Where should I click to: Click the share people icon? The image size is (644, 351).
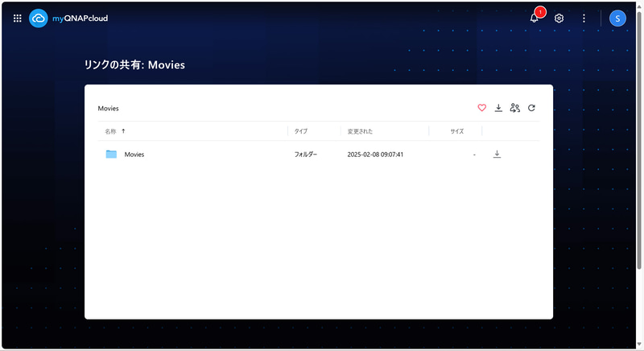514,108
